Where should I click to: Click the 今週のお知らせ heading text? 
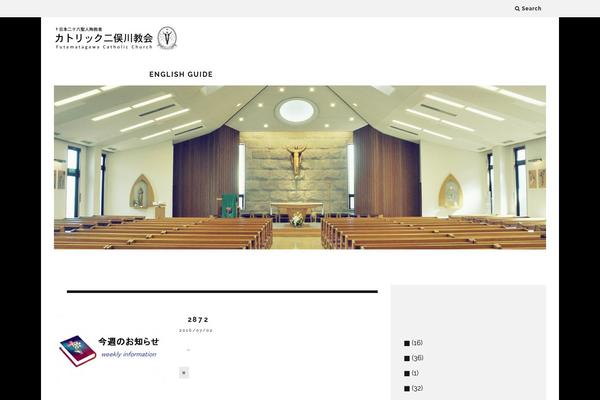[x=129, y=341]
